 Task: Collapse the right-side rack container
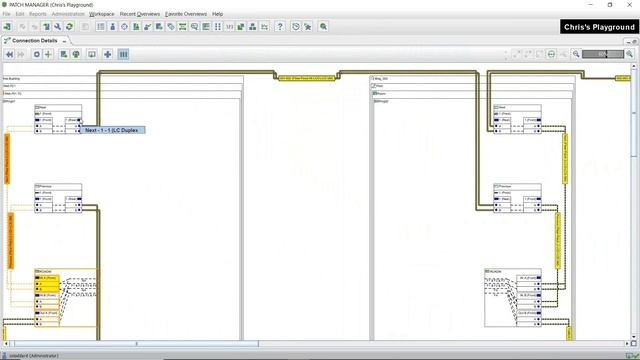[x=377, y=101]
